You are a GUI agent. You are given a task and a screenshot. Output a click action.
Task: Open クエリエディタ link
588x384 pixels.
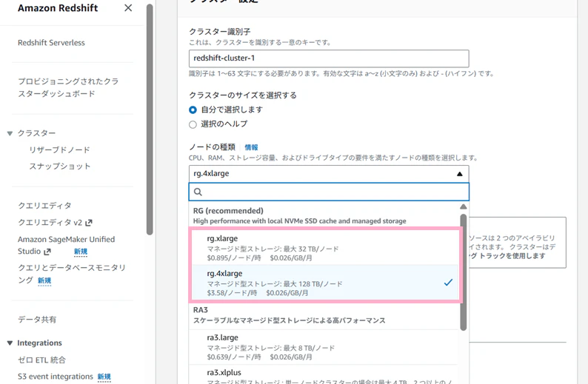point(44,206)
